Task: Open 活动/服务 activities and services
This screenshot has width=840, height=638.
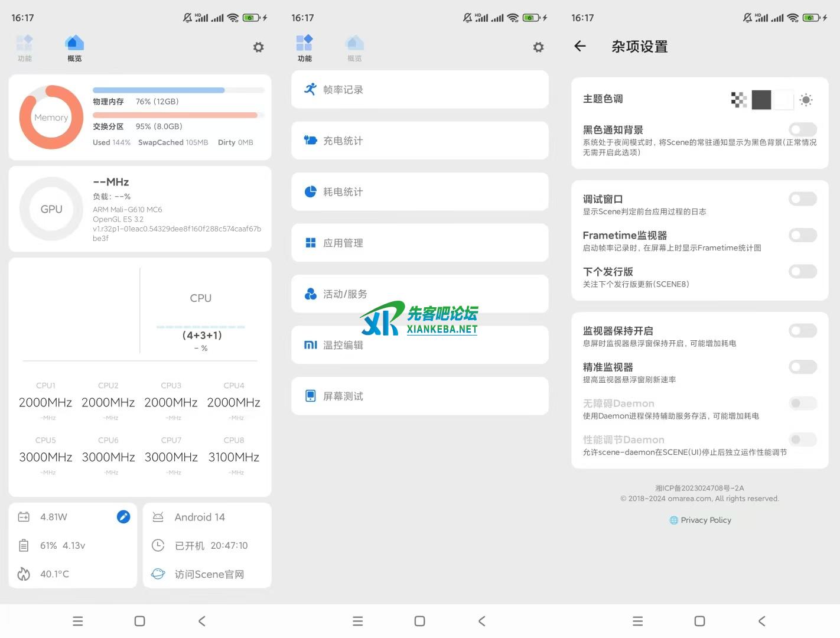Action: (419, 294)
